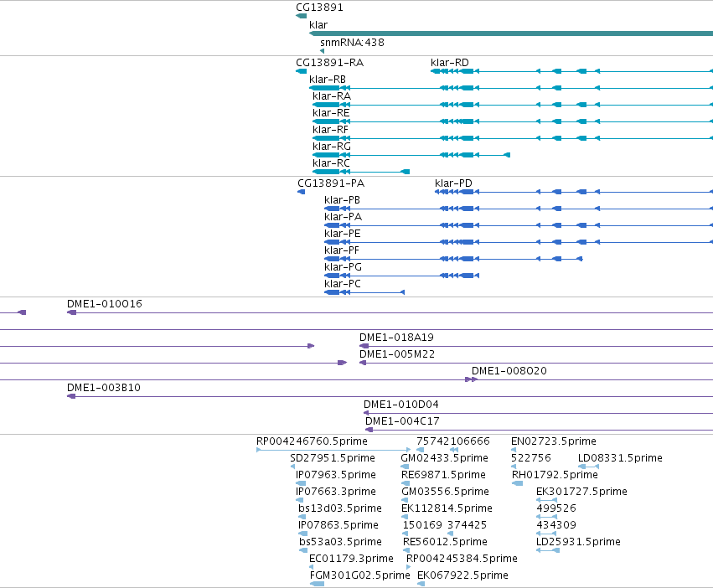The width and height of the screenshot is (713, 588).
Task: Select the snmRNA:438 feature label
Action: pyautogui.click(x=352, y=42)
